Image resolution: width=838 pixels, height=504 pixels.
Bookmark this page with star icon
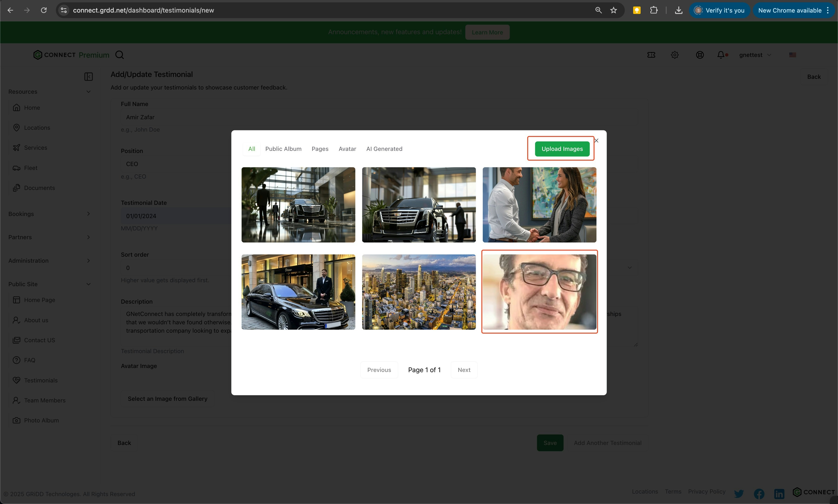[614, 10]
